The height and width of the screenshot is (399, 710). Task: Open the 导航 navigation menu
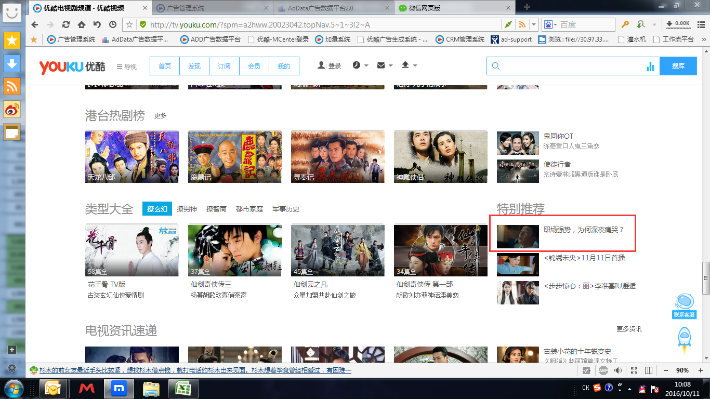click(x=127, y=67)
